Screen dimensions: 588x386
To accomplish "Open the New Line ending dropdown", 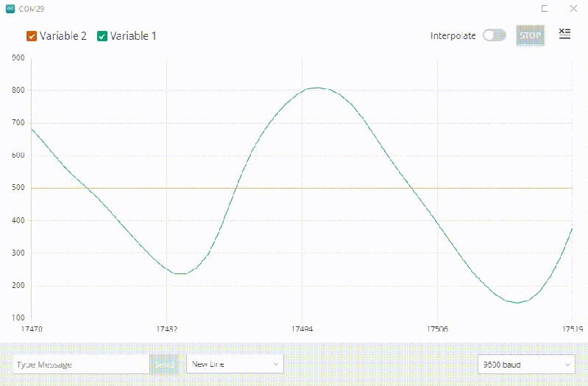I will click(235, 364).
